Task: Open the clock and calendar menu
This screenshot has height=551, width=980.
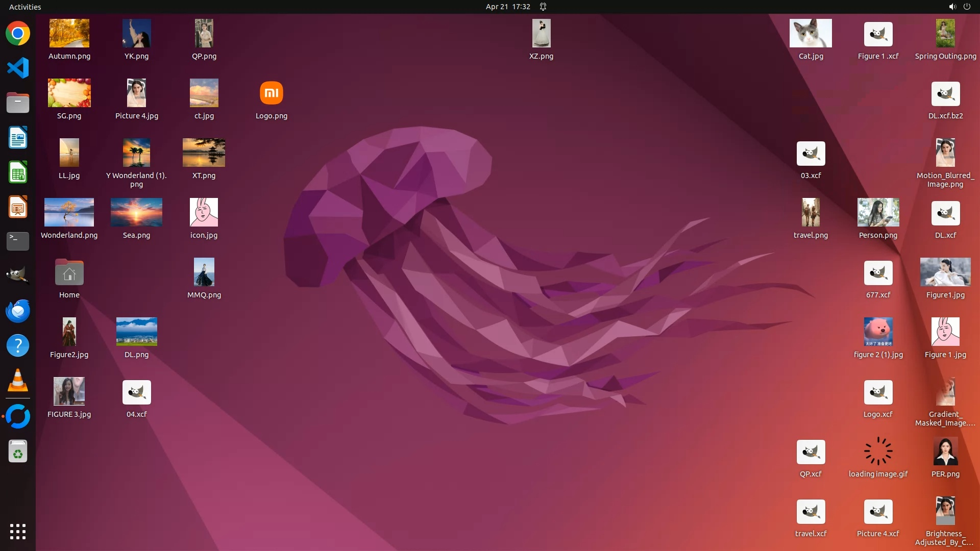Action: click(507, 7)
